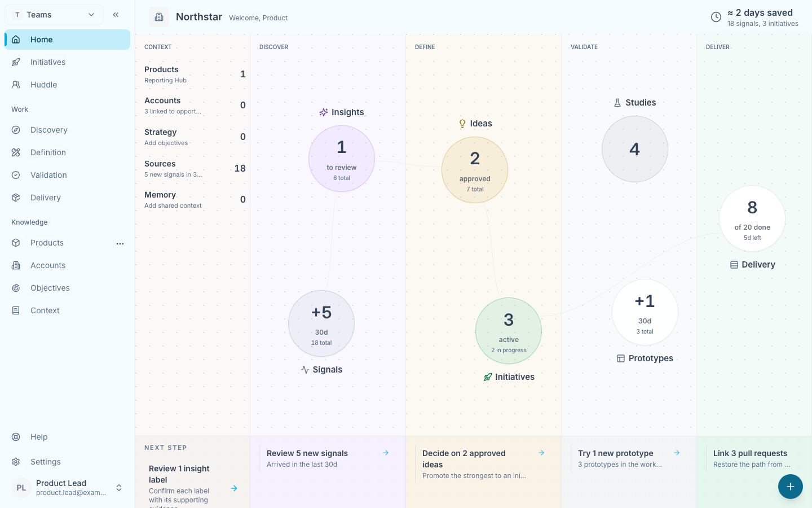
Task: Click the Northstar building icon
Action: (159, 17)
